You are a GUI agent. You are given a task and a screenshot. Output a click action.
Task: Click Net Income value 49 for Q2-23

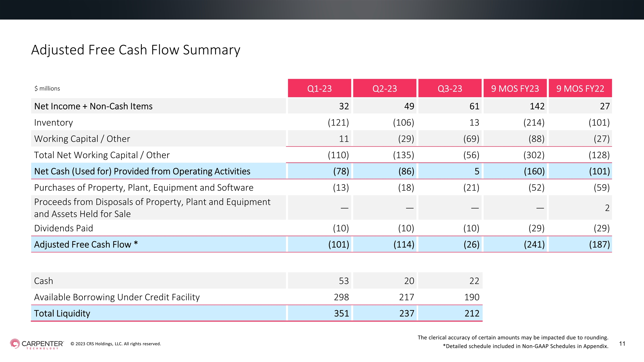(409, 106)
